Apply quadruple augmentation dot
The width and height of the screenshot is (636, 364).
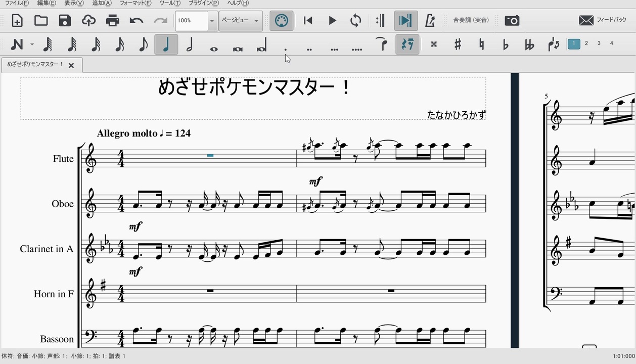[357, 49]
